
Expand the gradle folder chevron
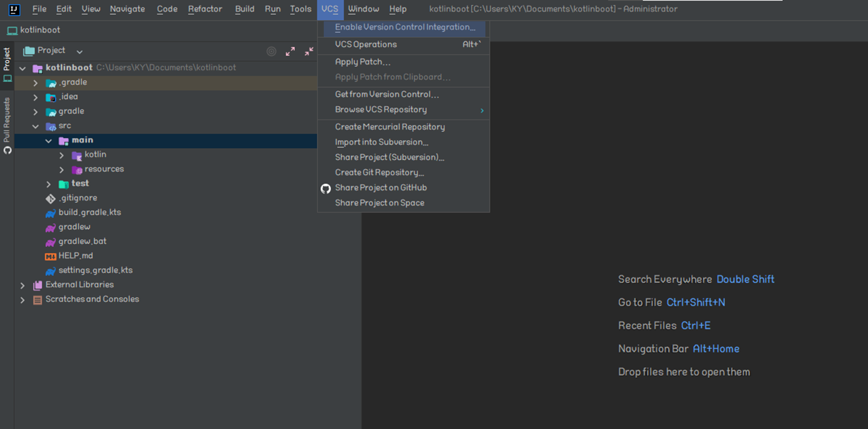pos(36,112)
